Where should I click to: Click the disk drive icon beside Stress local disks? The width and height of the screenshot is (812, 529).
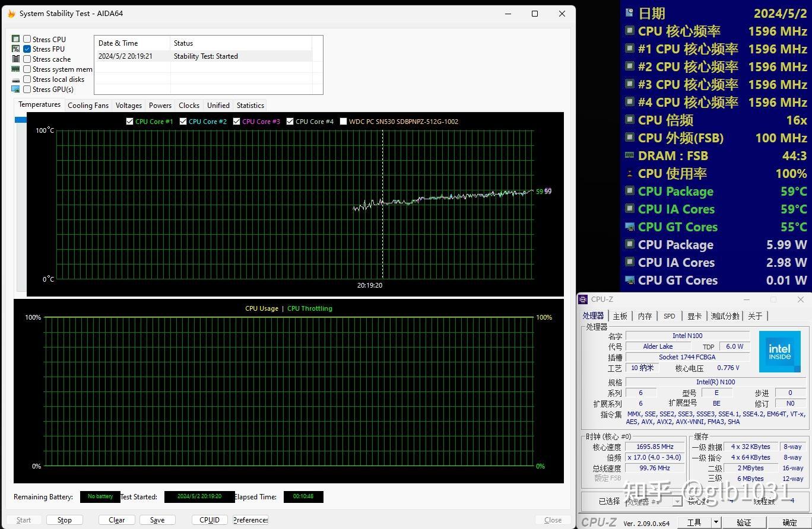point(16,79)
